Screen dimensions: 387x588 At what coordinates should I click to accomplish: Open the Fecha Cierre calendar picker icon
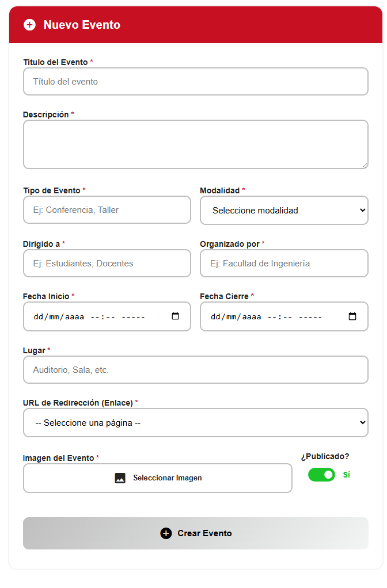352,316
